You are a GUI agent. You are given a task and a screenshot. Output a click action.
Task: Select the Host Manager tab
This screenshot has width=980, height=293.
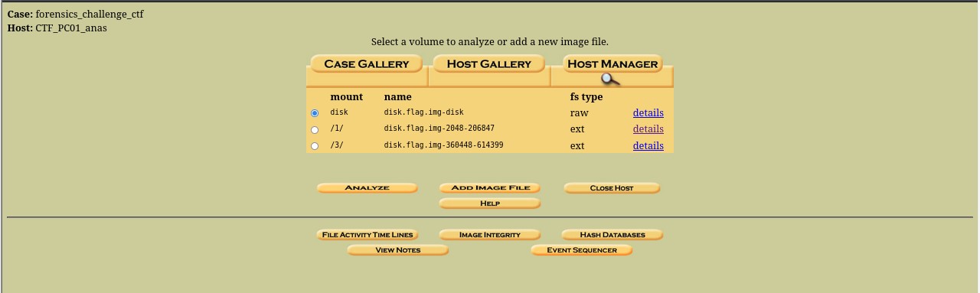click(612, 64)
